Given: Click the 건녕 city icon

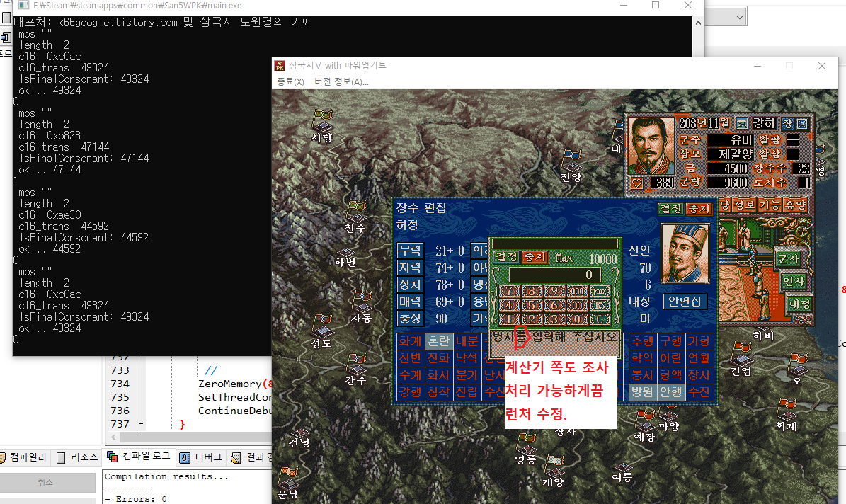Looking at the screenshot, I should click(x=300, y=433).
